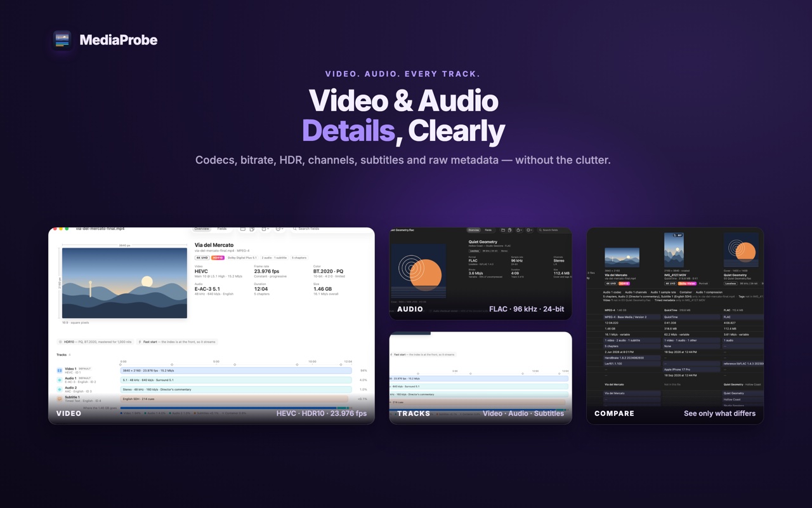
Task: Click the Dolby Vision badge in the Compare window
Action: pos(687,283)
